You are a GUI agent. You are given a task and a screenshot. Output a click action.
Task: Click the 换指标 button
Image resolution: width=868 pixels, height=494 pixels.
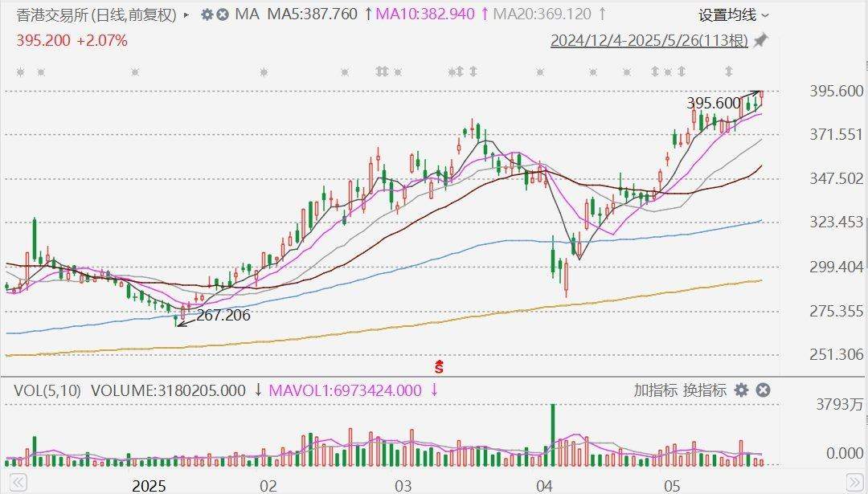point(704,390)
